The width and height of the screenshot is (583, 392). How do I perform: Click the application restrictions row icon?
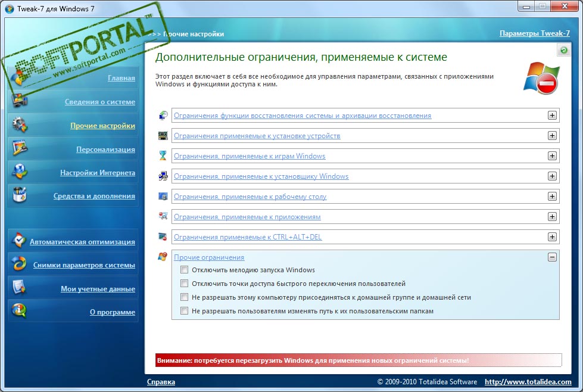163,216
